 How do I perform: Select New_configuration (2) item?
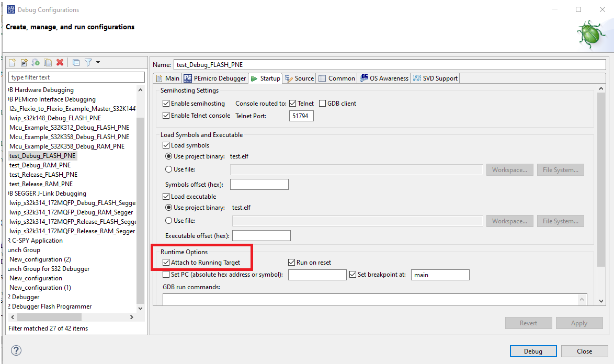pos(40,259)
